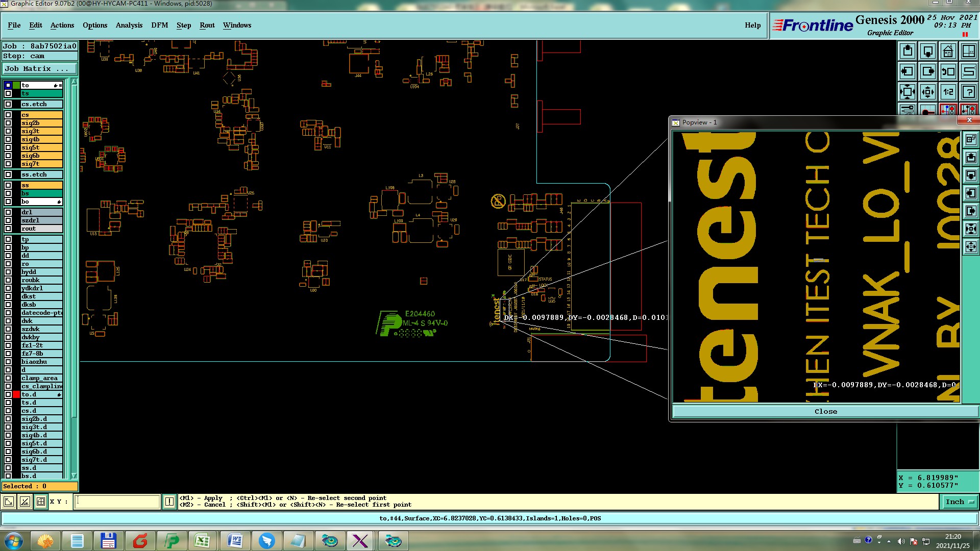Open WPS green P taskbar icon
The width and height of the screenshot is (980, 551).
[x=171, y=541]
